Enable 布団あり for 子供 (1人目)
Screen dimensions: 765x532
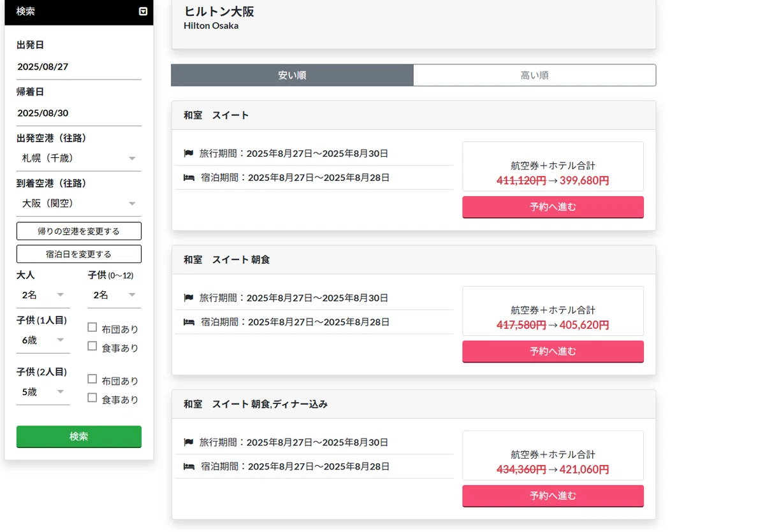click(92, 327)
